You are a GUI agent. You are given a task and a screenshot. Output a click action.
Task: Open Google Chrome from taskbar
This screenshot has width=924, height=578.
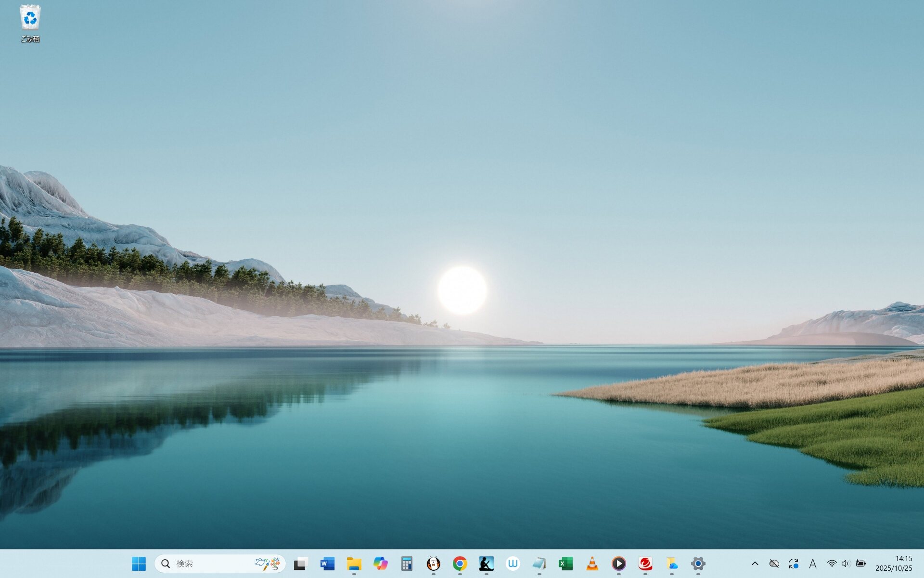(x=460, y=564)
